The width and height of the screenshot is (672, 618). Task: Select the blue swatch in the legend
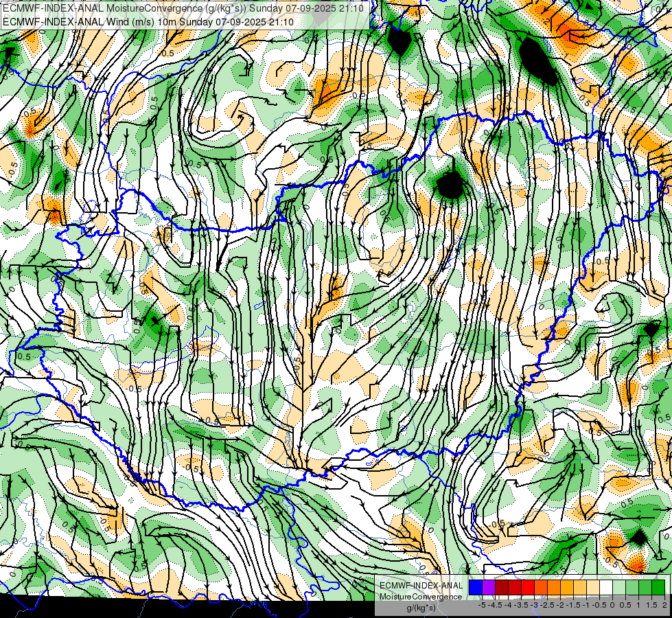(476, 588)
